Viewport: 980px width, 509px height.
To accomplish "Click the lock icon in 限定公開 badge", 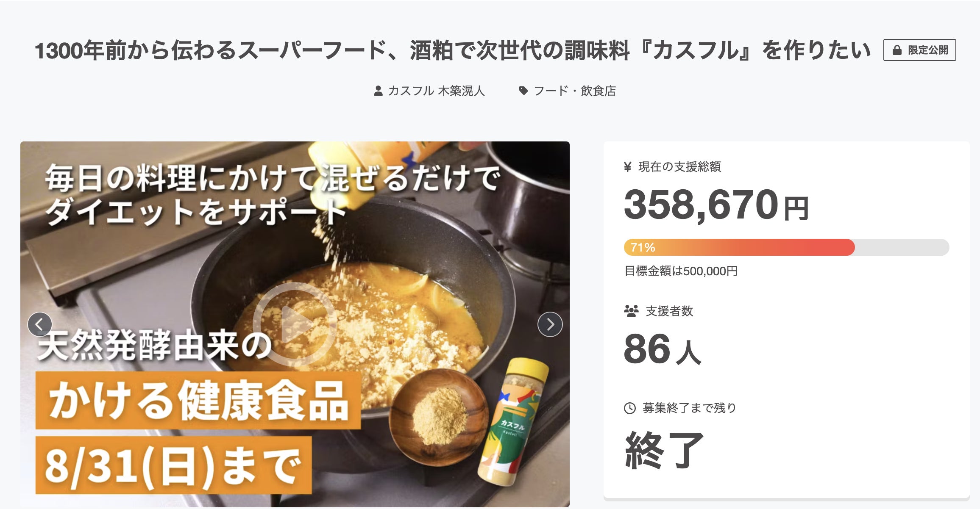I will [897, 50].
